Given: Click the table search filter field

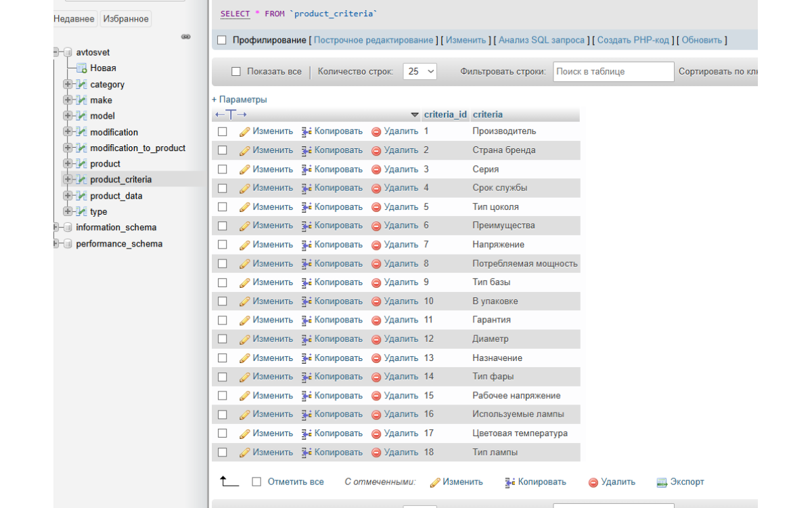Looking at the screenshot, I should (613, 72).
